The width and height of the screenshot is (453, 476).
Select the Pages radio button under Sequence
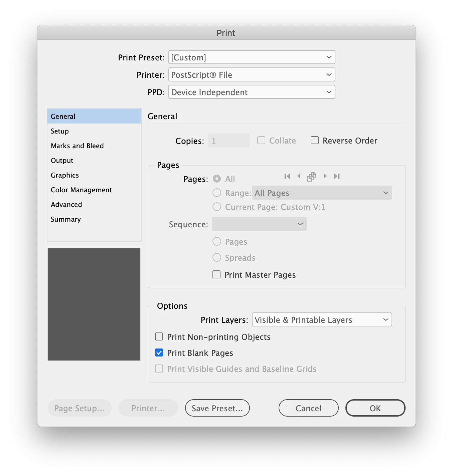click(x=217, y=241)
